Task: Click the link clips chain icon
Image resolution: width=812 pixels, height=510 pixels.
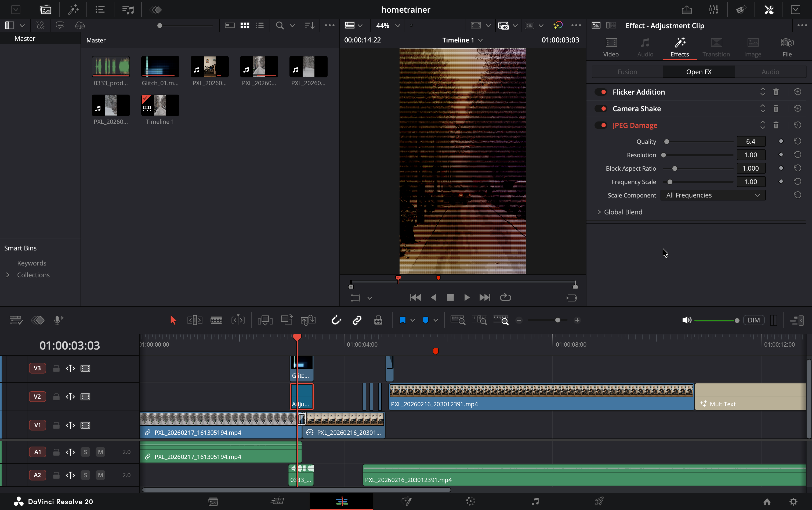Action: pos(357,320)
